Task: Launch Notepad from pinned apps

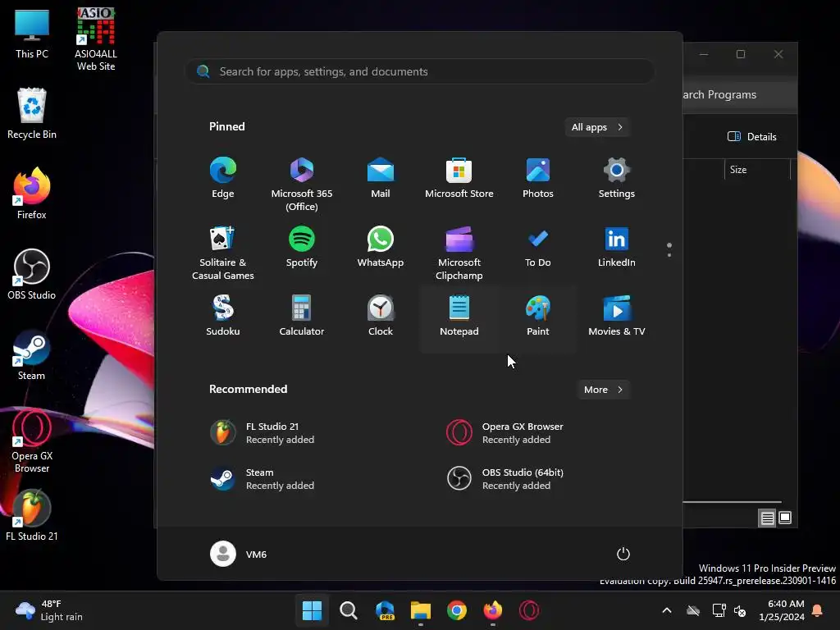Action: (459, 316)
